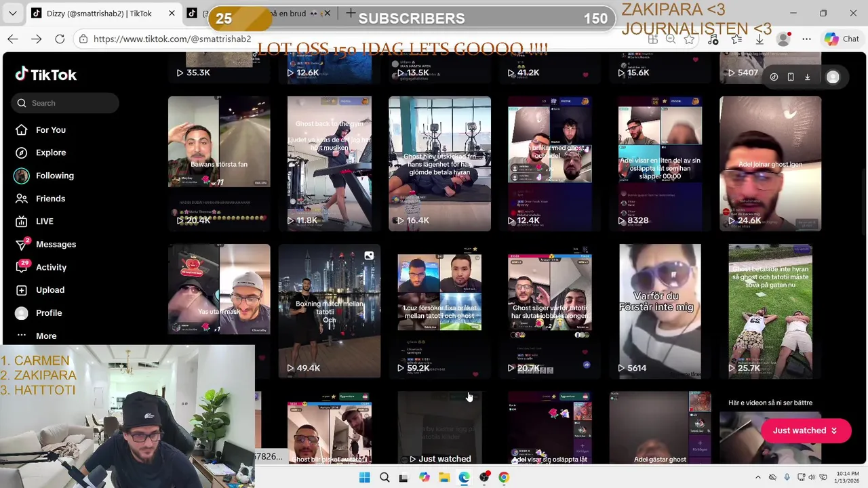This screenshot has height=488, width=868.
Task: Show hidden system tray icons
Action: coord(758,477)
